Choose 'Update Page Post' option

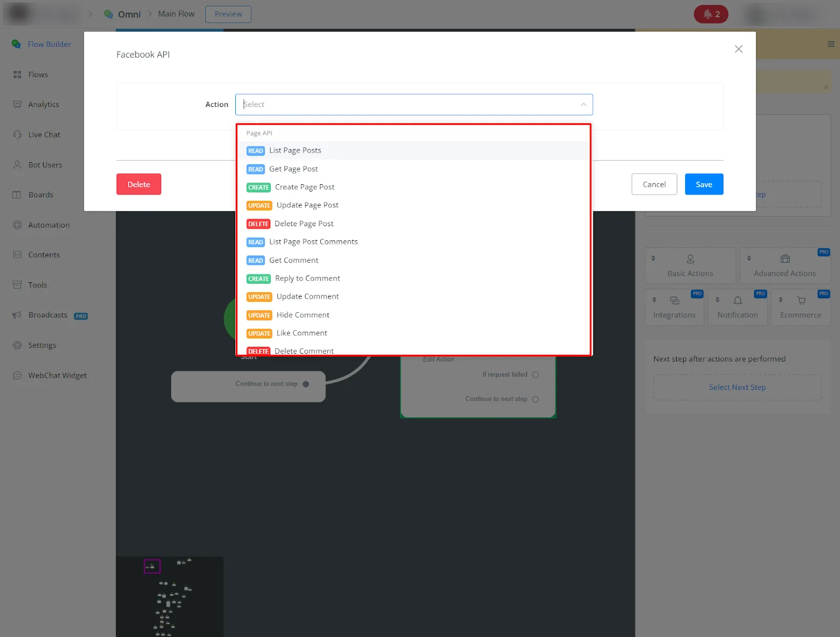414,205
